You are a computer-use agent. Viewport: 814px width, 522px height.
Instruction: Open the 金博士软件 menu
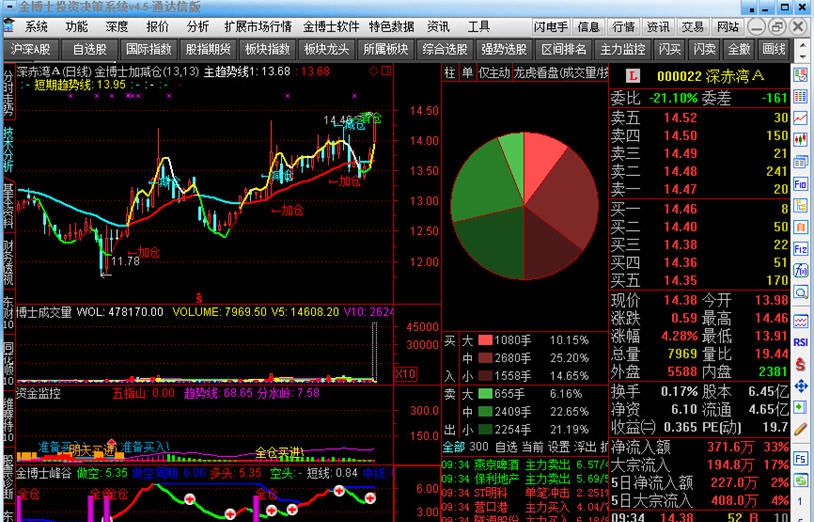(x=331, y=26)
